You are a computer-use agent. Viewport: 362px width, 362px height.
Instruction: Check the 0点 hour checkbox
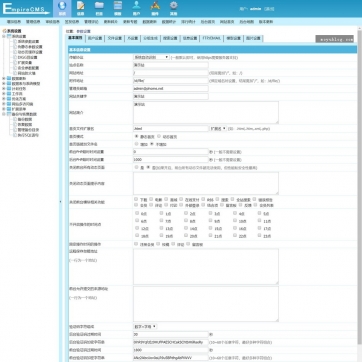[x=137, y=213]
